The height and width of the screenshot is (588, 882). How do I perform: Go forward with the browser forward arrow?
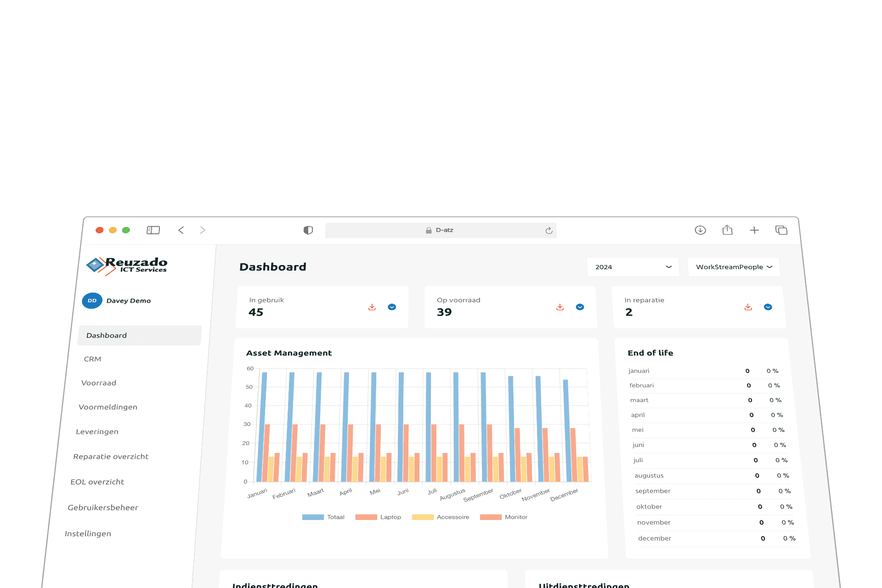point(203,230)
